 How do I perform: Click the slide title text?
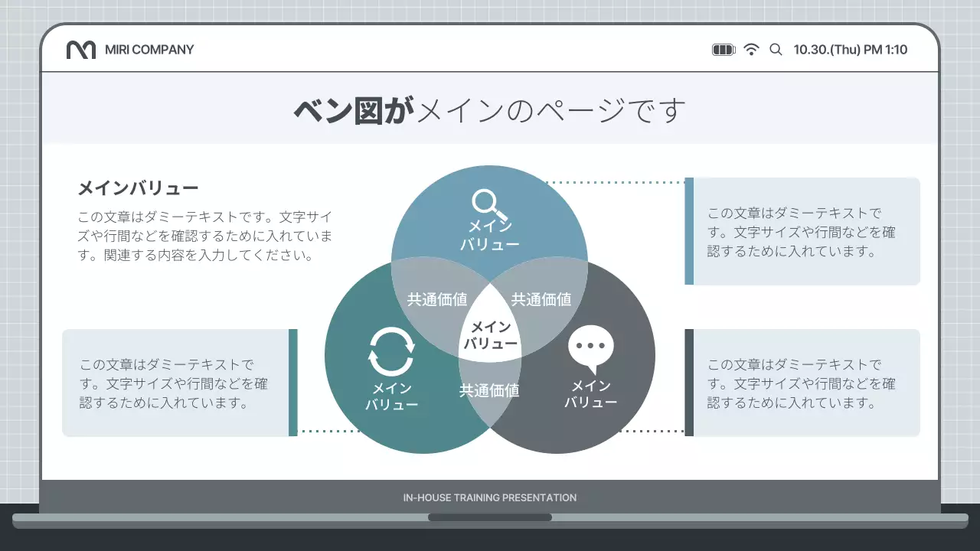[x=489, y=111]
